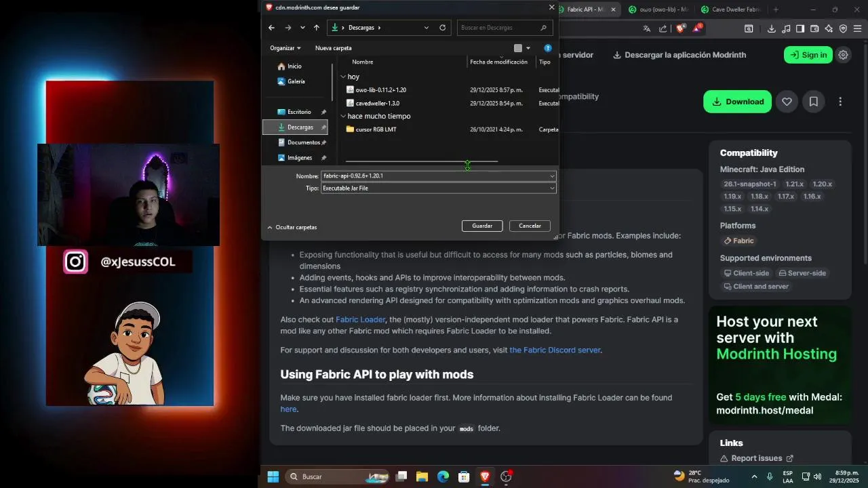The image size is (868, 488).
Task: Open the Fabric Loader link
Action: (x=360, y=319)
